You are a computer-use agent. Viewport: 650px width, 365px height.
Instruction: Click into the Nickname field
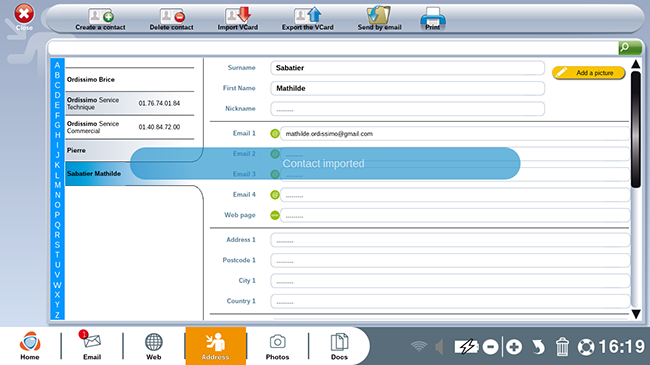407,109
